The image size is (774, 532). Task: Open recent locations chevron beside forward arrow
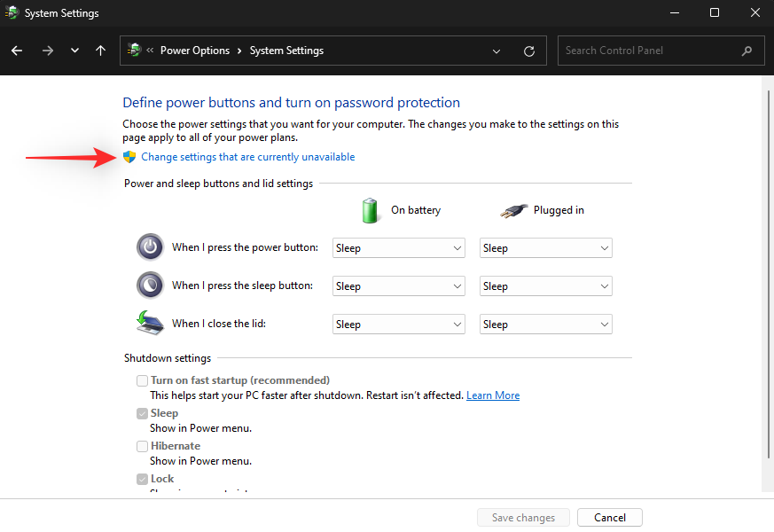pyautogui.click(x=74, y=51)
